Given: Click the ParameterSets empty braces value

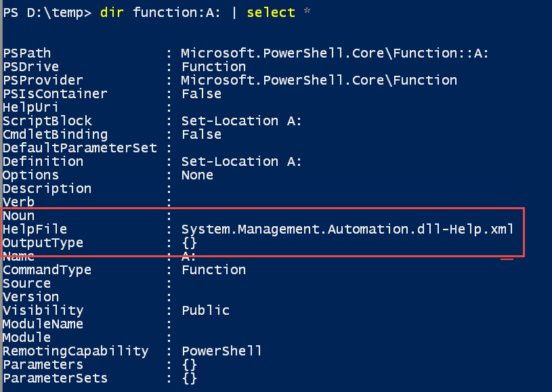Looking at the screenshot, I should click(190, 378).
